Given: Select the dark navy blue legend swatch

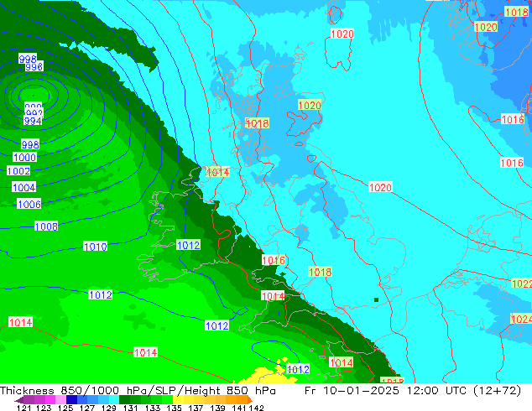Looking at the screenshot, I should point(71,400).
